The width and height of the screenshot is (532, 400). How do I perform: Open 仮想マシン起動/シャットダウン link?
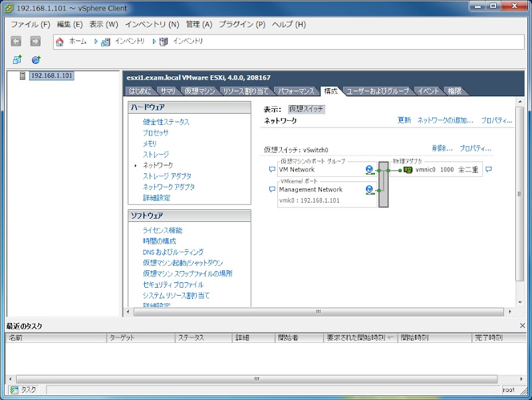click(x=183, y=263)
